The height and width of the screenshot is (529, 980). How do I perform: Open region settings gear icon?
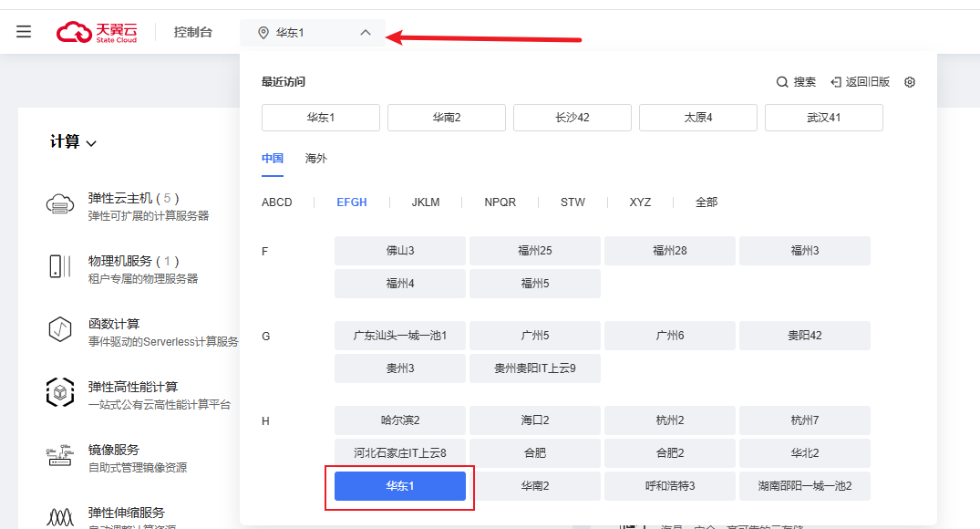909,82
